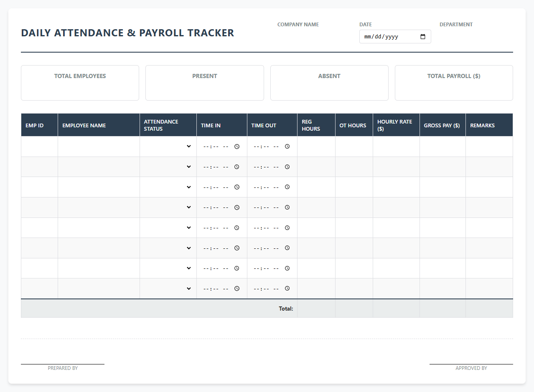The image size is (534, 392).
Task: Click the Emp ID cell in third row
Action: coord(39,187)
